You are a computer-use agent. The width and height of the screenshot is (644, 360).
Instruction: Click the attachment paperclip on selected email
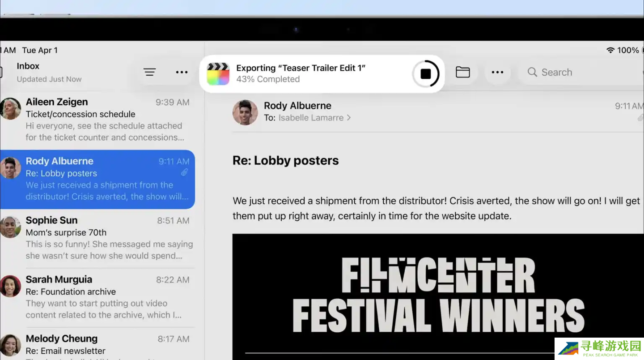click(x=185, y=172)
